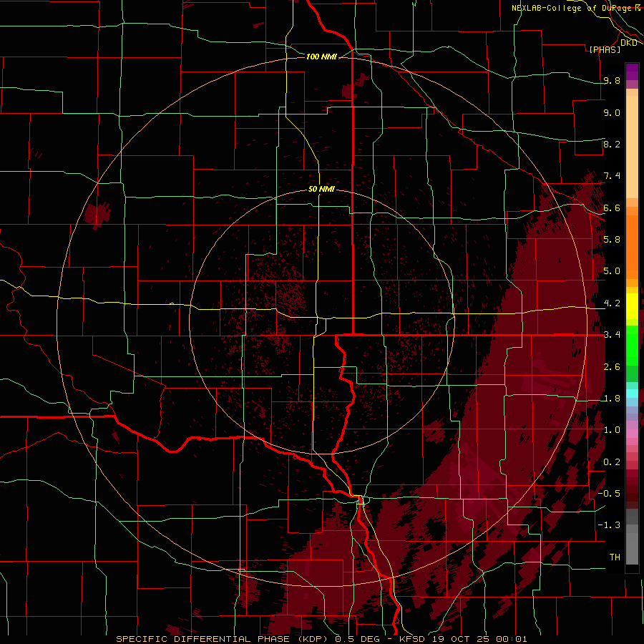The height and width of the screenshot is (644, 644).
Task: Click the TH legend label
Action: click(x=615, y=557)
